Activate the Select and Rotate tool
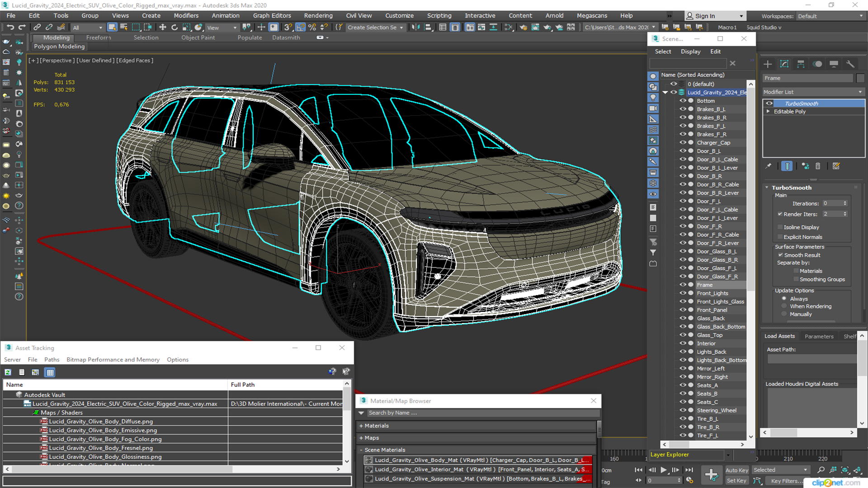The width and height of the screenshot is (868, 488). click(x=175, y=28)
